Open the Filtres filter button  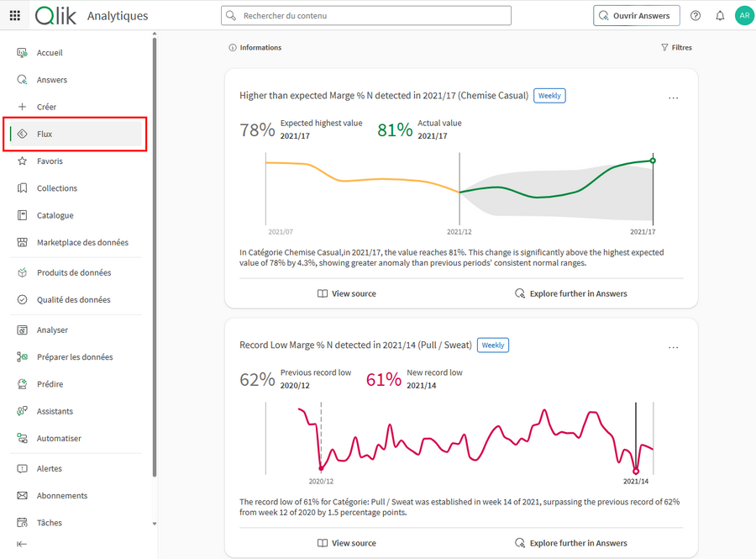point(676,47)
